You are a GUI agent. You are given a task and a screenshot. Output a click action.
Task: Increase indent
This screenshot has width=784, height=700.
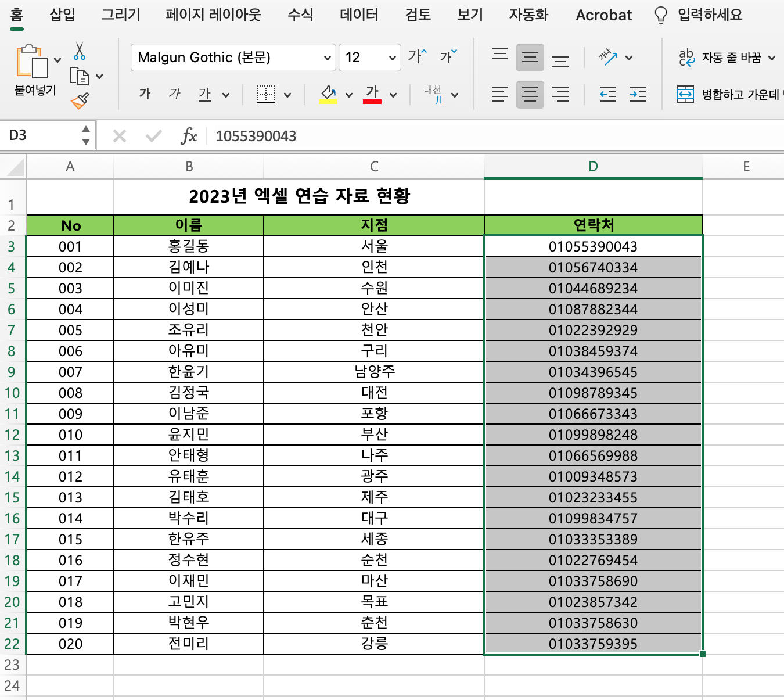point(638,94)
